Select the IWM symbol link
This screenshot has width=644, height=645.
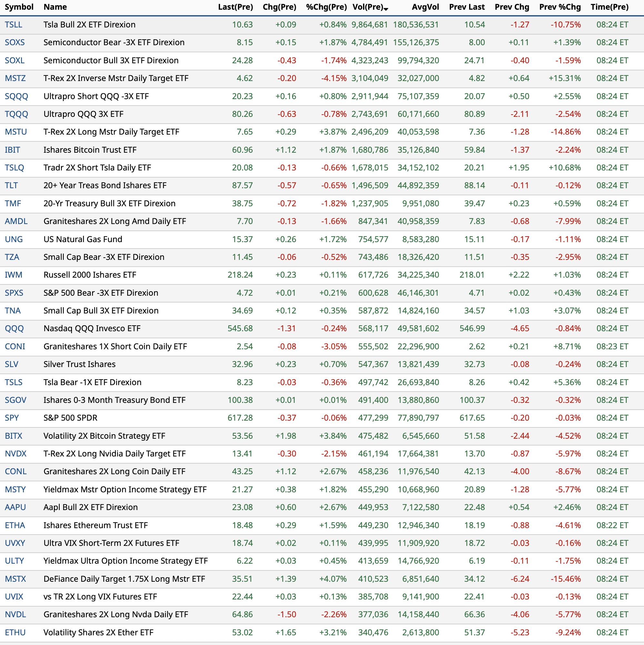[13, 275]
